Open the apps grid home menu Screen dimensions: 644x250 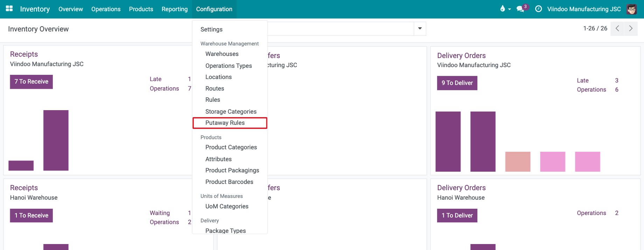pyautogui.click(x=9, y=9)
